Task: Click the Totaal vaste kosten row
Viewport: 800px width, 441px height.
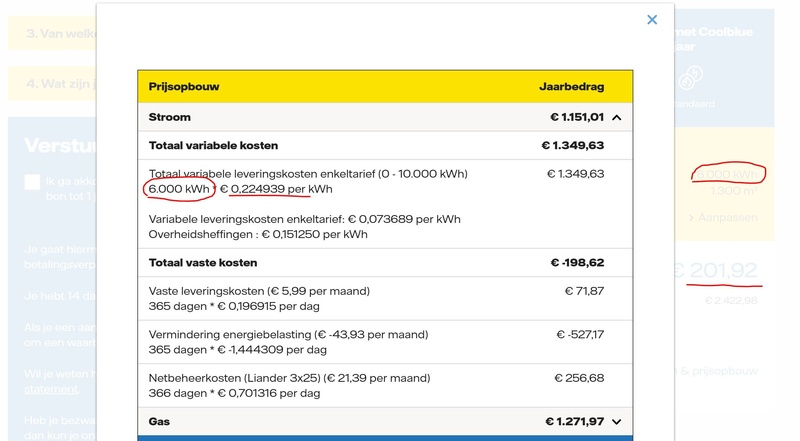Action: [x=203, y=263]
